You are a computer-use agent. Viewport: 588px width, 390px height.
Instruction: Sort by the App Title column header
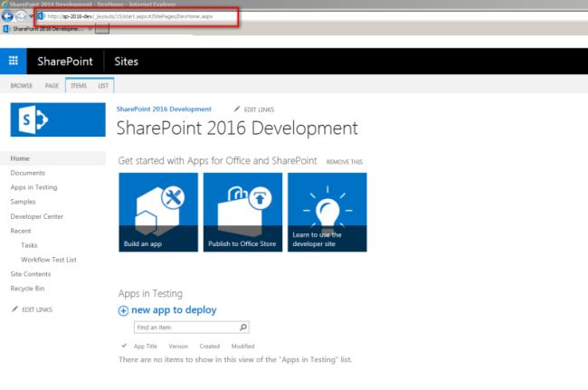pyautogui.click(x=146, y=346)
